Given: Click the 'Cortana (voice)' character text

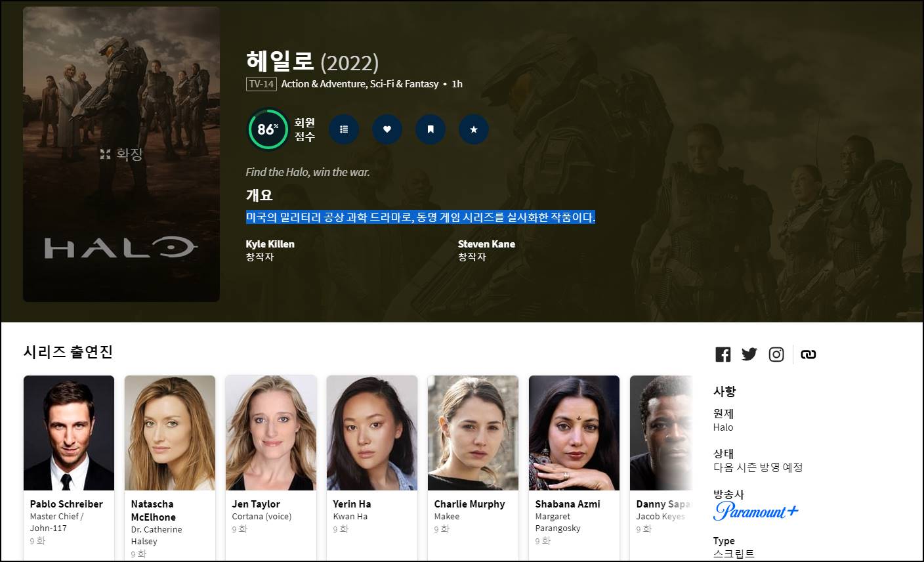Looking at the screenshot, I should click(x=261, y=516).
